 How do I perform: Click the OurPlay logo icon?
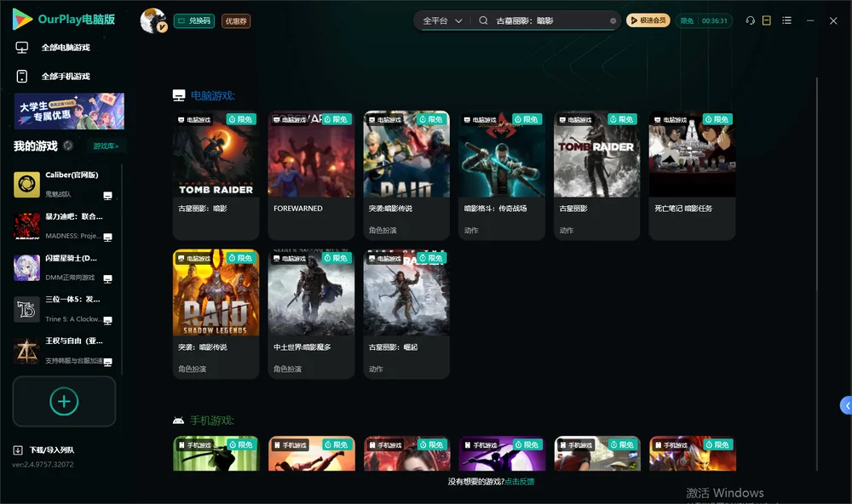(22, 20)
